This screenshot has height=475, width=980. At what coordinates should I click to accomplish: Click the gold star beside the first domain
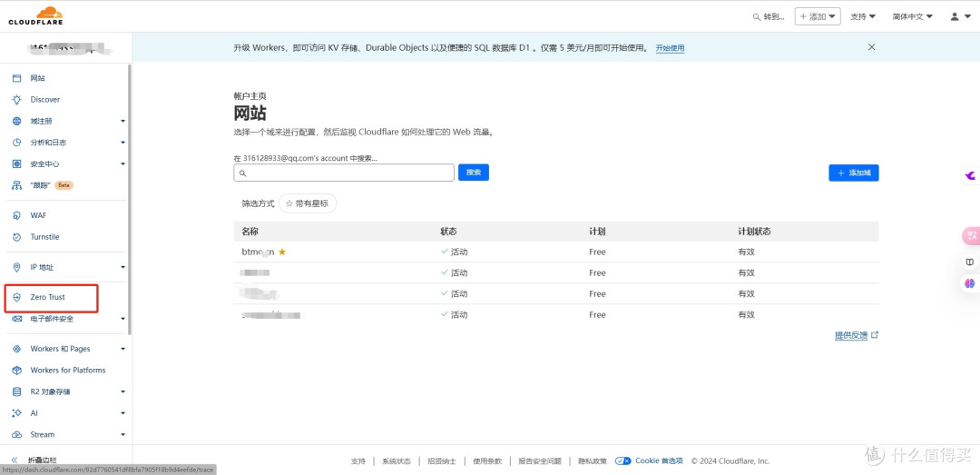(282, 252)
